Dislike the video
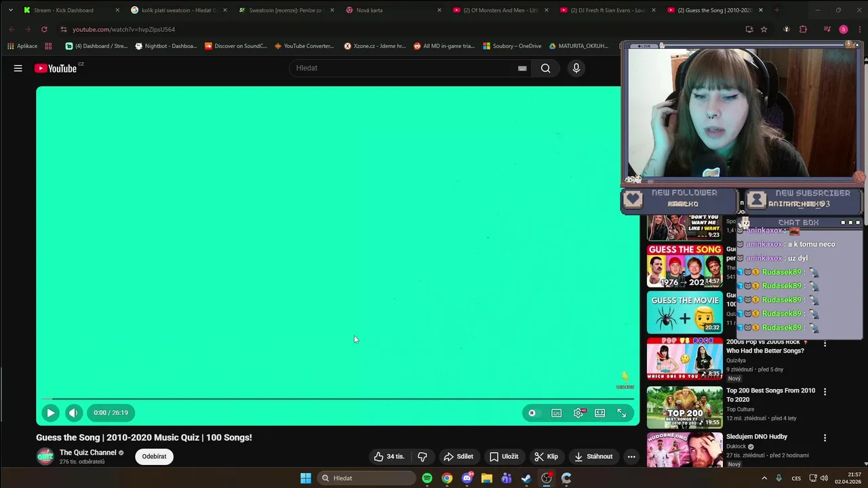The width and height of the screenshot is (868, 488). coord(422,456)
